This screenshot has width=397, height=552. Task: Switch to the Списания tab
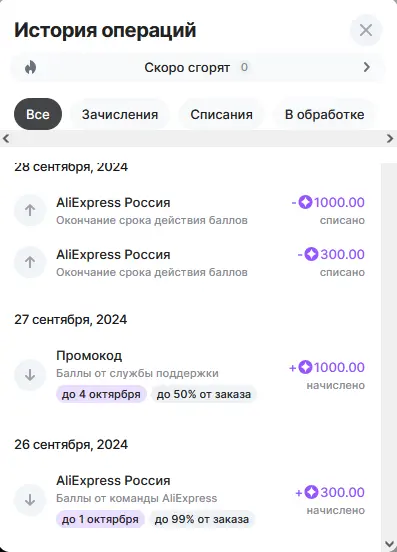tap(221, 114)
